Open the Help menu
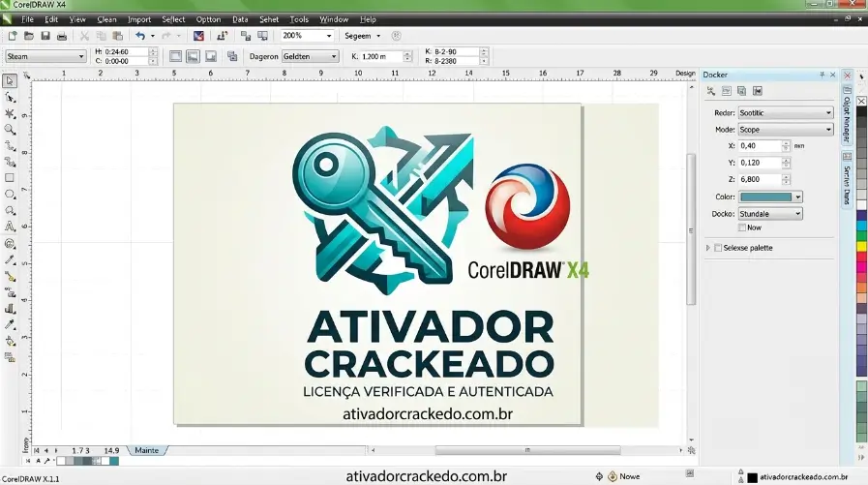The width and height of the screenshot is (868, 485). (368, 19)
